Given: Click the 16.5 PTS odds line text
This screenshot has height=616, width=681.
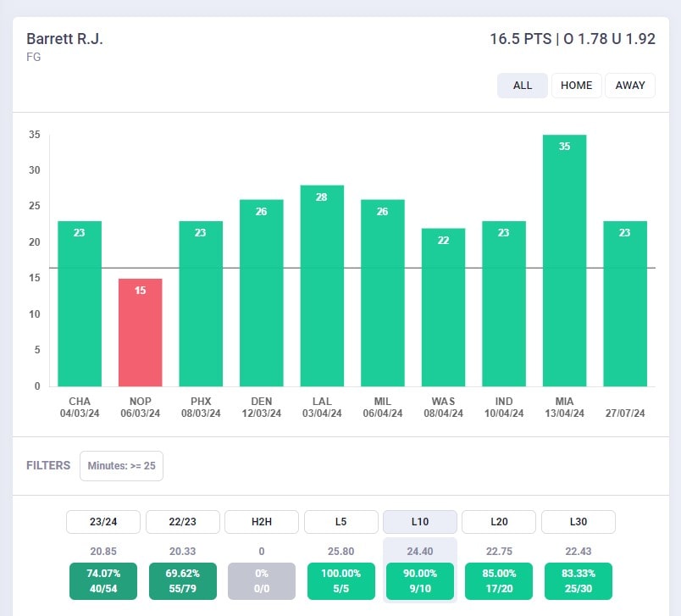Looking at the screenshot, I should [573, 39].
